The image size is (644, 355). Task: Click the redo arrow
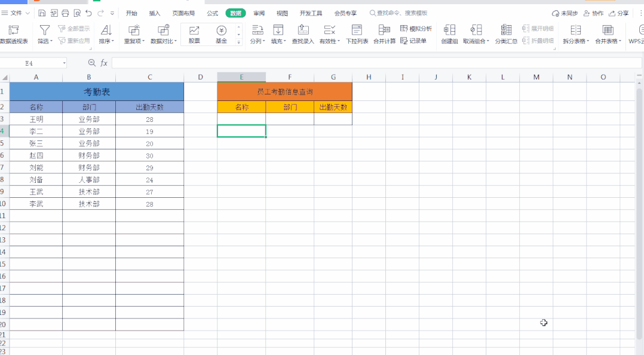point(100,13)
